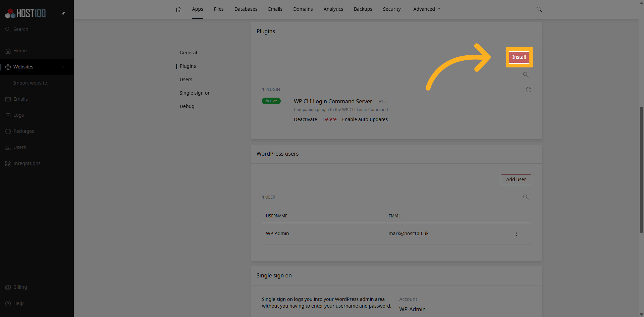Search WordPress users with magnifier icon
The image size is (644, 317).
click(526, 197)
